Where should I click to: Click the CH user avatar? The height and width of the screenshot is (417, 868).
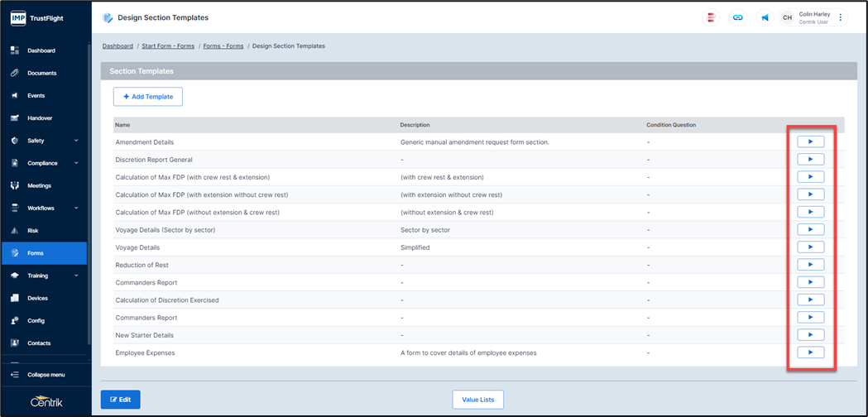(787, 17)
